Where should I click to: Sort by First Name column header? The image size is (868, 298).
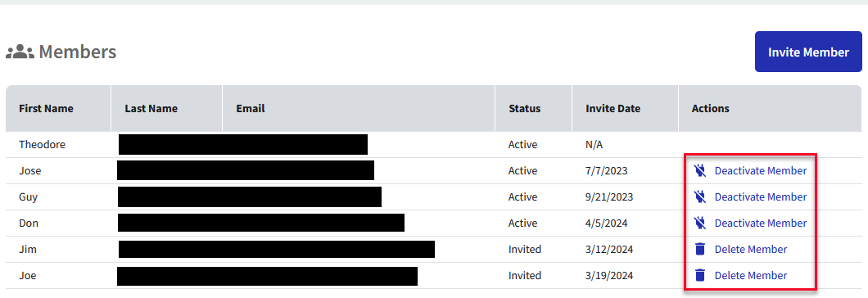[46, 109]
